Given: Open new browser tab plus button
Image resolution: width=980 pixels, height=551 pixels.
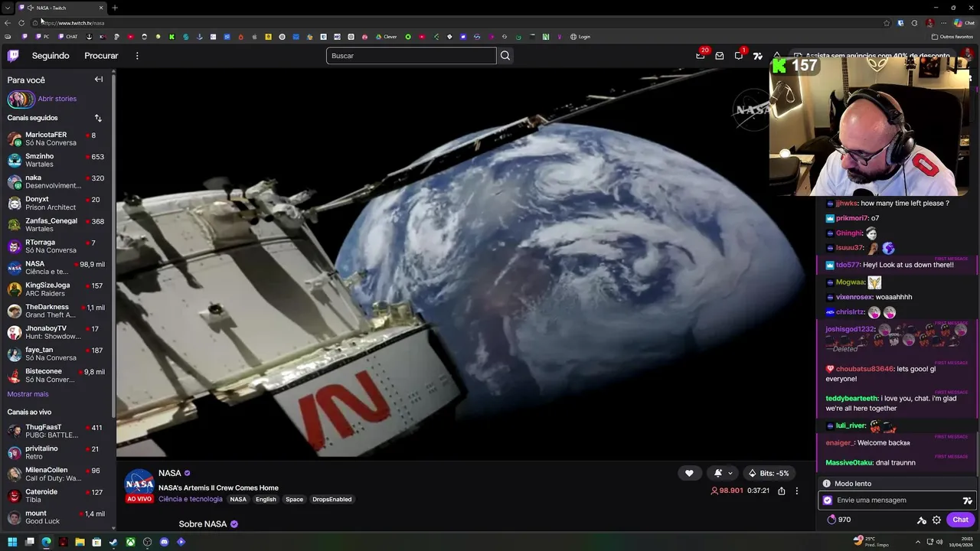Looking at the screenshot, I should [x=115, y=8].
